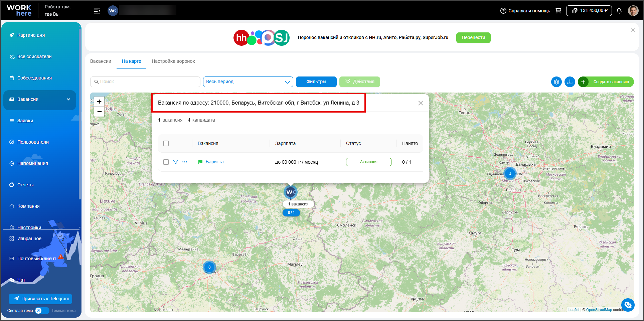Click the Активная status badge
Viewport: 644px width, 321px height.
(x=369, y=162)
